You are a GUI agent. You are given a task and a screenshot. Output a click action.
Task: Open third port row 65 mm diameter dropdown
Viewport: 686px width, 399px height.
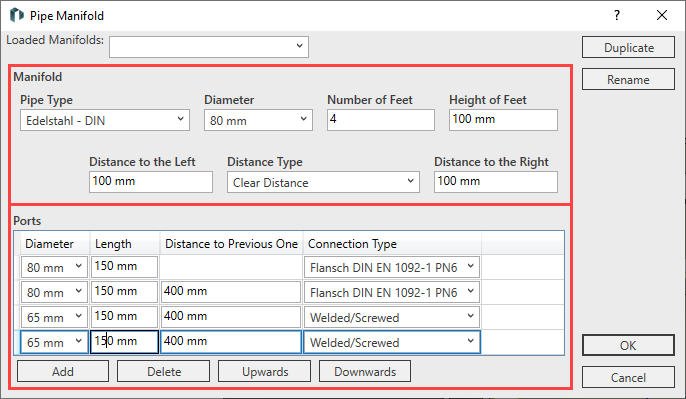click(x=54, y=317)
